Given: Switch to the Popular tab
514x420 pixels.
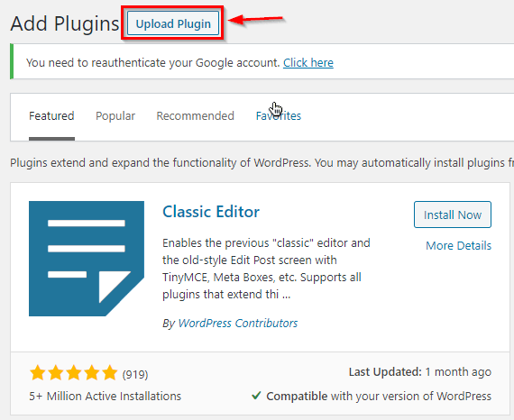Looking at the screenshot, I should click(115, 115).
